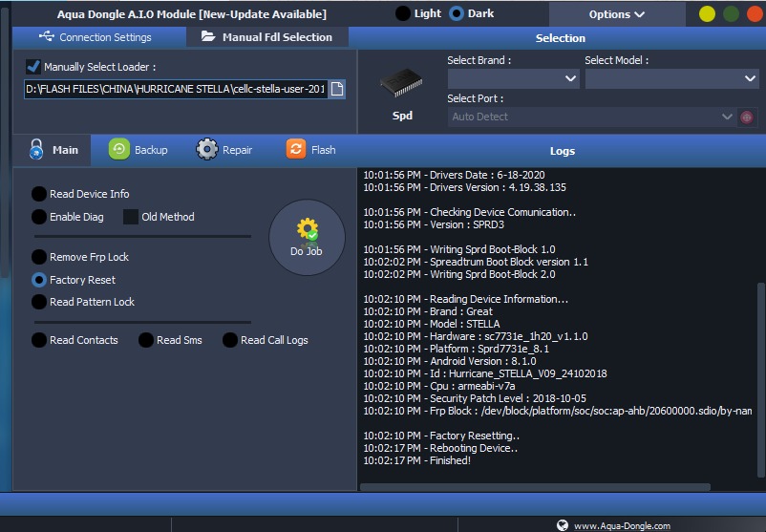Viewport: 766px width, 532px height.
Task: Open the Repair tab
Action: click(x=224, y=150)
